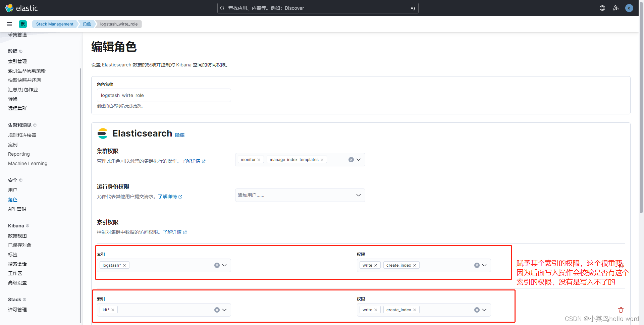The height and width of the screenshot is (325, 644).
Task: Delete the kit* index privilege row
Action: click(x=621, y=310)
